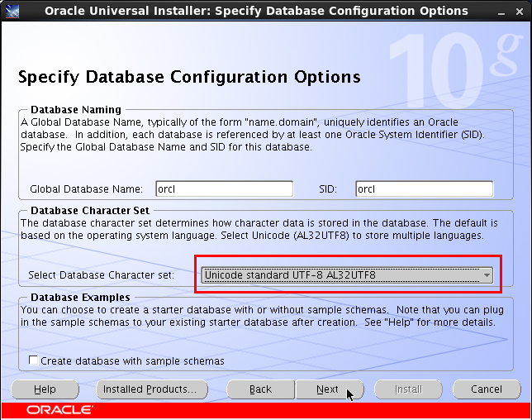Close the Oracle Universal Installer window
The image size is (532, 420).
pos(519,12)
